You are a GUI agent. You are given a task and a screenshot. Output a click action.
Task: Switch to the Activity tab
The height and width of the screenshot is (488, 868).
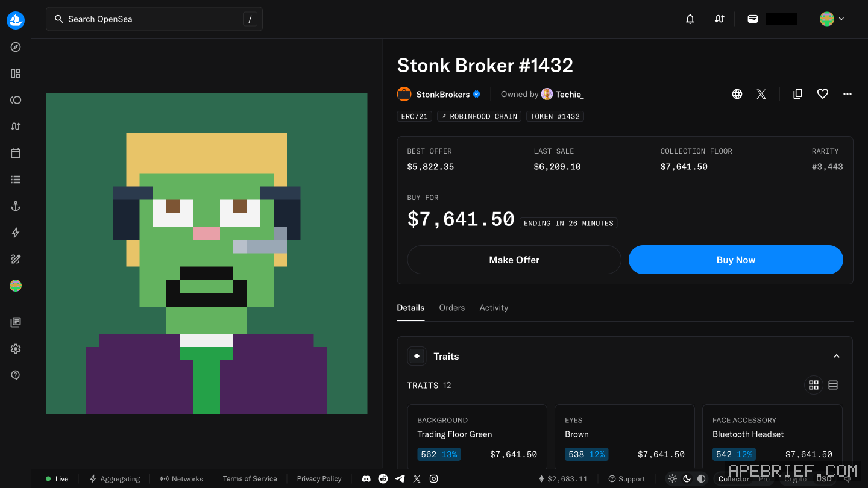point(494,308)
